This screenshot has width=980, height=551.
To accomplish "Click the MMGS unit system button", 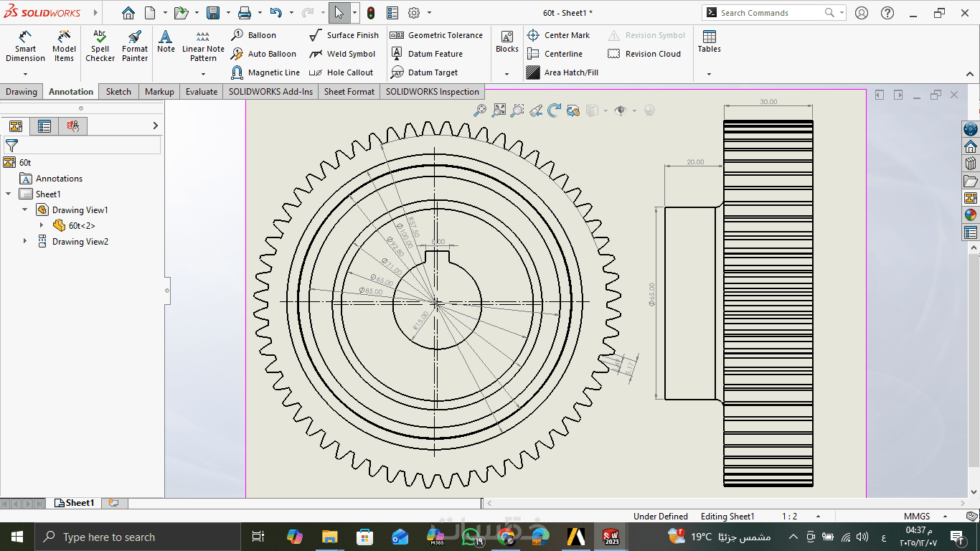I will [917, 517].
